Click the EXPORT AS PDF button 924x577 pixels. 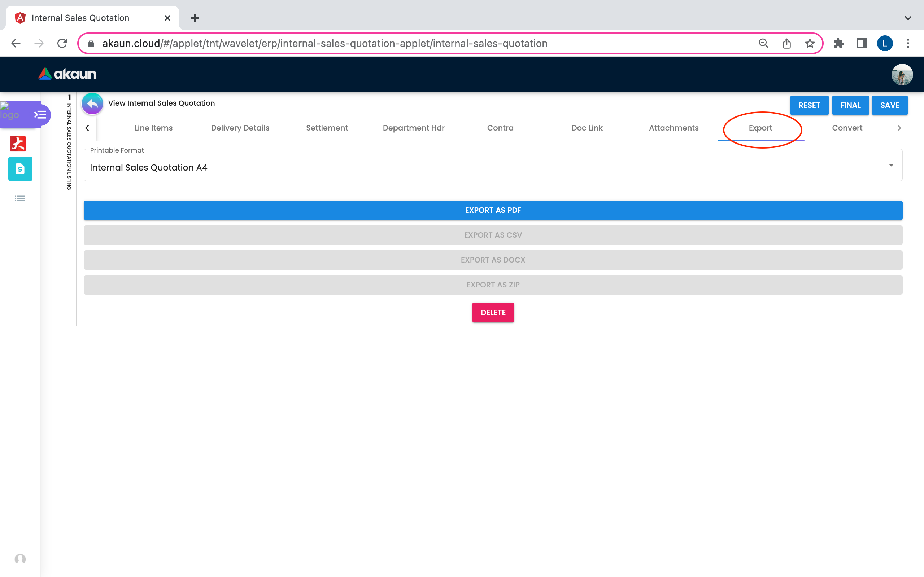[x=493, y=210]
